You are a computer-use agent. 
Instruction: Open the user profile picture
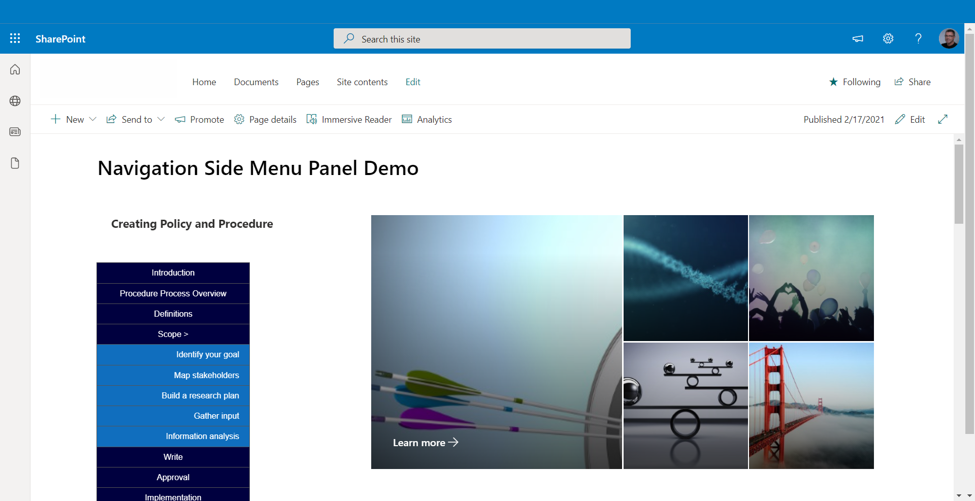point(948,39)
